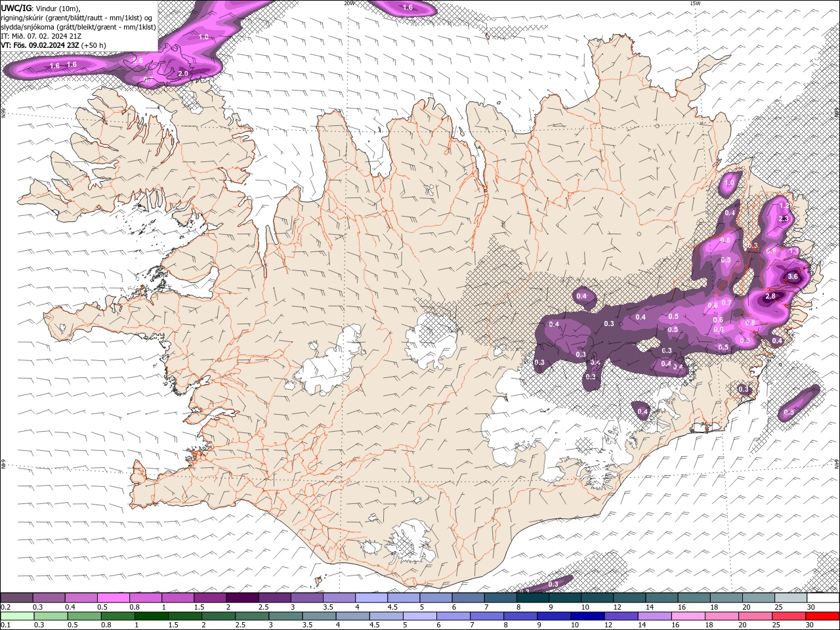Pick the dark purple upper swatch labeled 2
Image resolution: width=840 pixels, height=630 pixels.
(242, 598)
